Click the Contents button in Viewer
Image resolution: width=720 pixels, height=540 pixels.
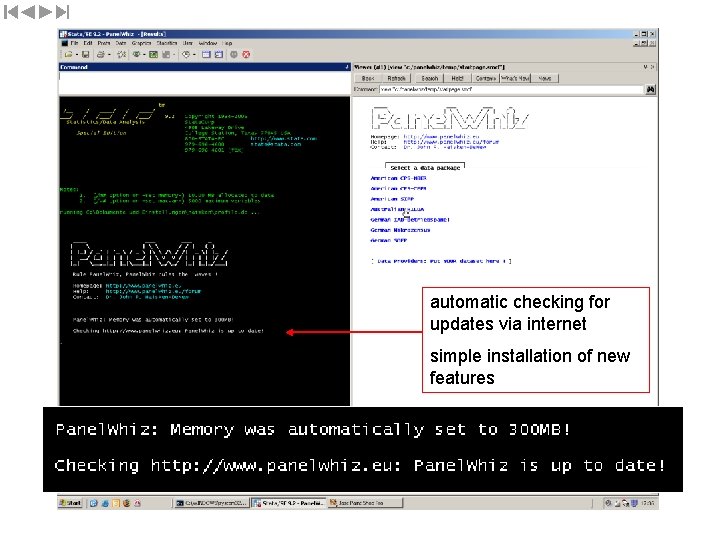pyautogui.click(x=485, y=79)
